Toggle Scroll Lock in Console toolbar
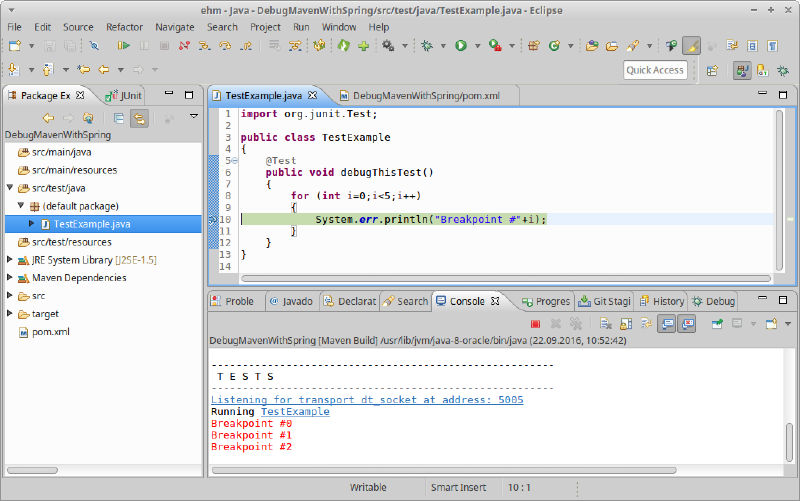Viewport: 800px width, 501px height. pyautogui.click(x=626, y=323)
